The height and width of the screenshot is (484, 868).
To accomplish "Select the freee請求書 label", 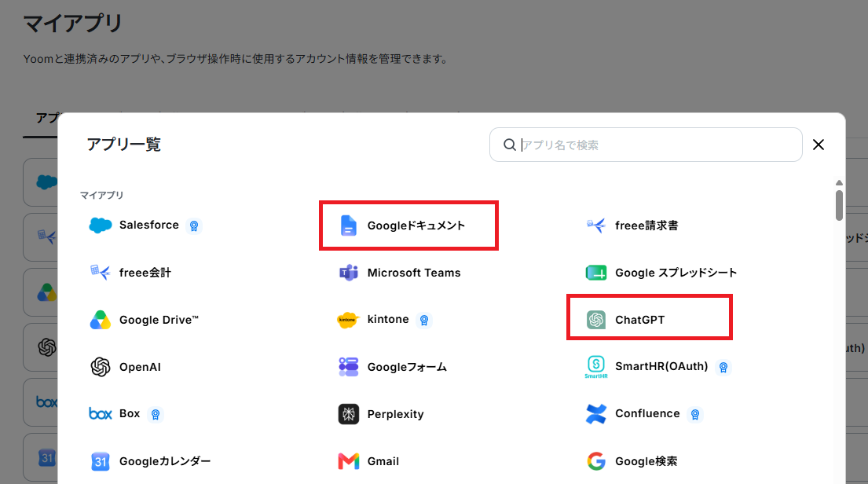I will pyautogui.click(x=646, y=225).
